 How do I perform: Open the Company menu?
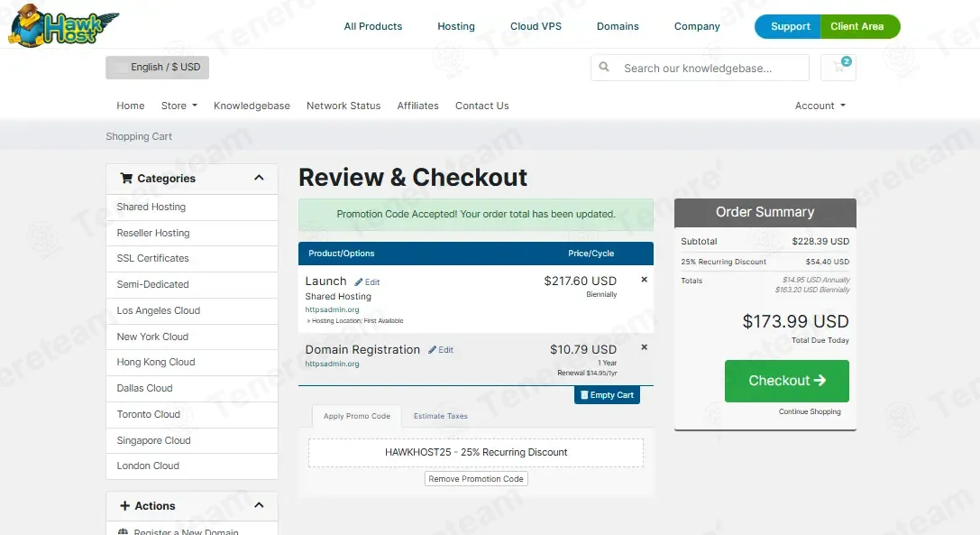click(697, 26)
